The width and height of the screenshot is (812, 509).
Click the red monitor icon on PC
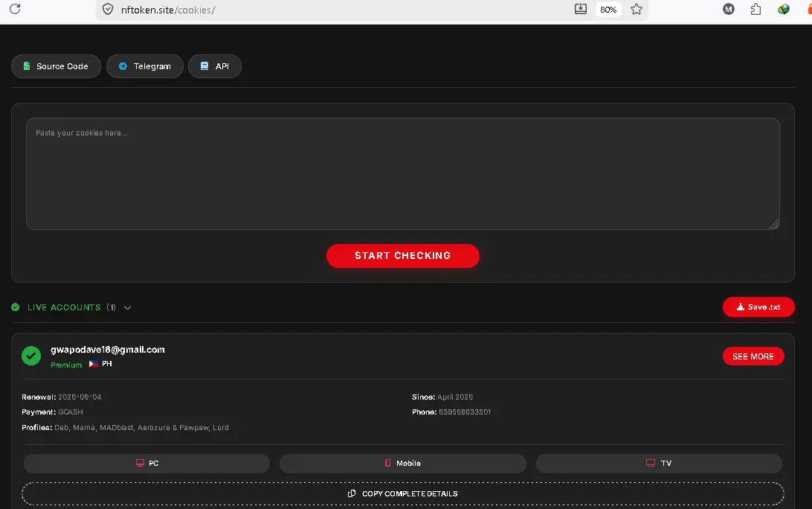(x=140, y=463)
